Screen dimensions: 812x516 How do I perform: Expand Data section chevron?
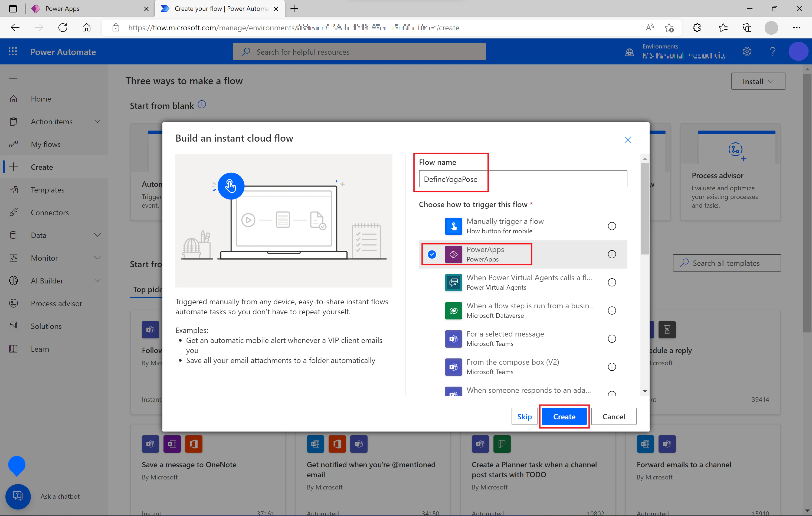[x=97, y=235]
